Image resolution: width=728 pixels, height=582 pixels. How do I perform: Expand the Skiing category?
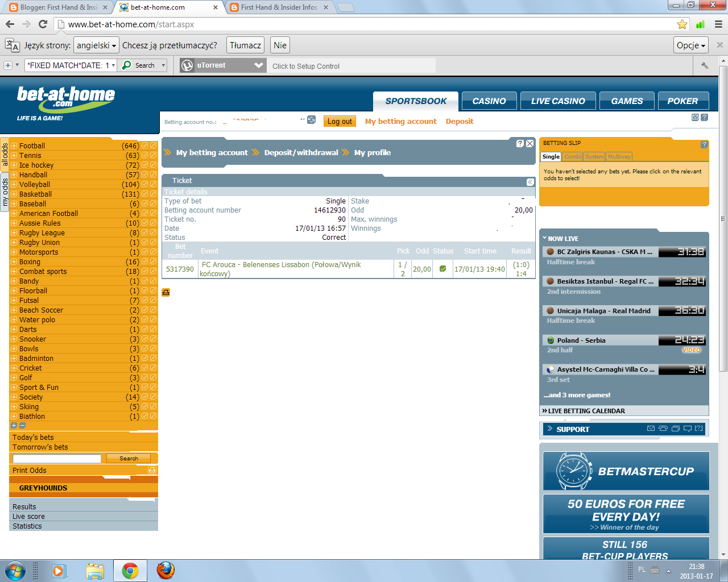point(14,407)
